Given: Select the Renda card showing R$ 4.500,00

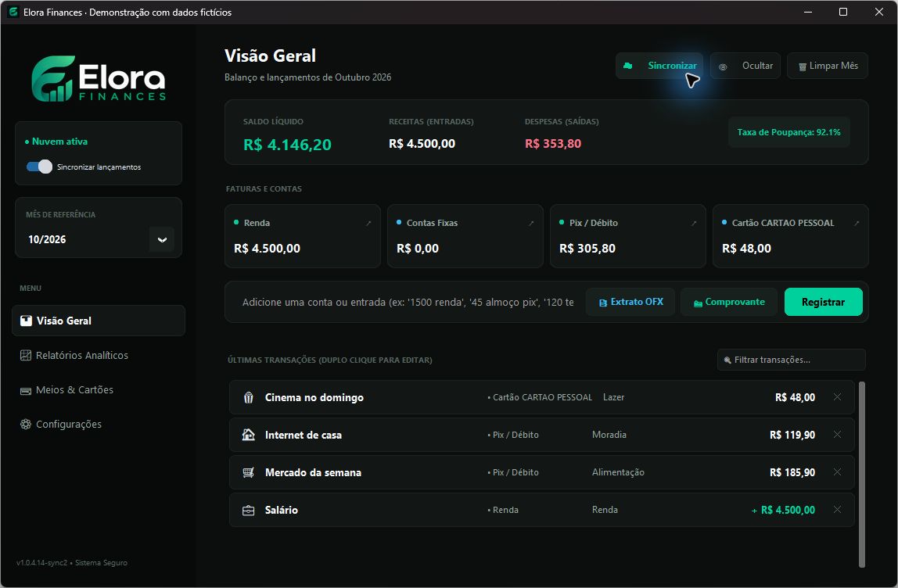Looking at the screenshot, I should pyautogui.click(x=303, y=236).
